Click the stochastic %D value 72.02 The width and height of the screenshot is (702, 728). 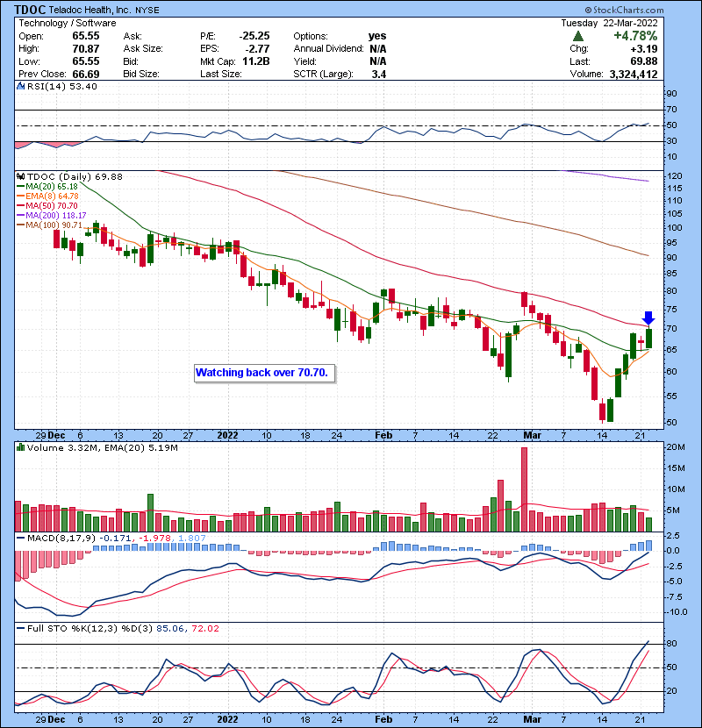[205, 629]
